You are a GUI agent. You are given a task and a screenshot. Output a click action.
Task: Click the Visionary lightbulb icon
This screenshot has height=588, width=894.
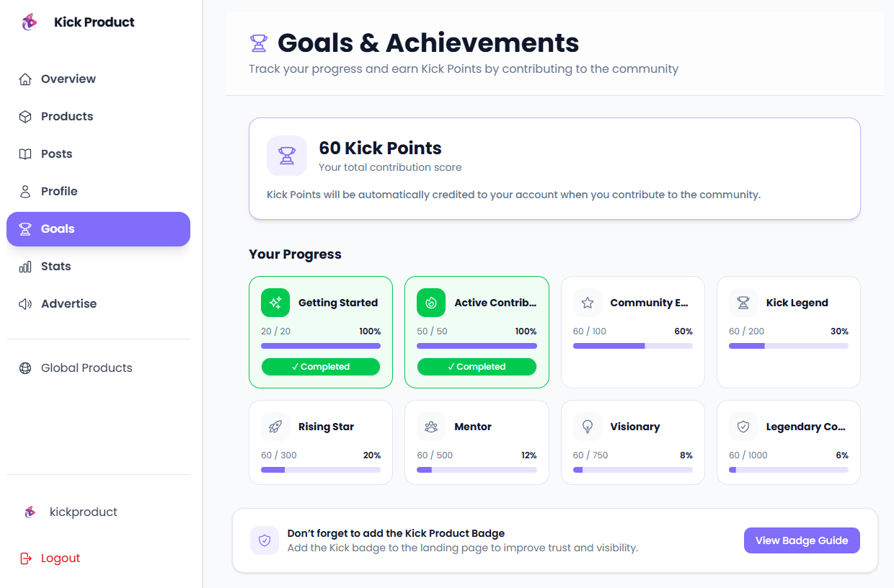587,427
